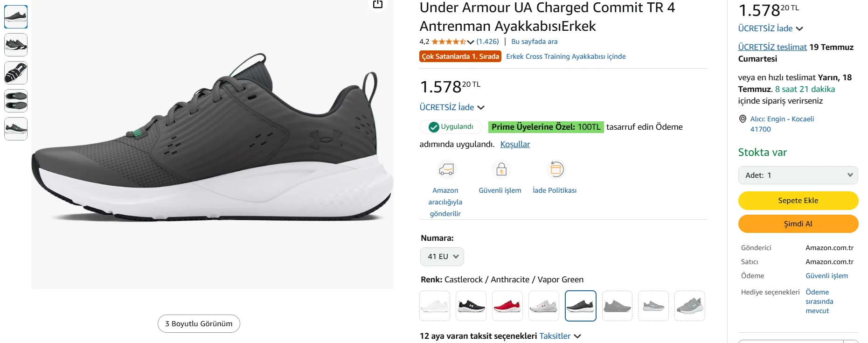This screenshot has width=868, height=343.
Task: Open the Adet quantity dropdown
Action: (798, 175)
